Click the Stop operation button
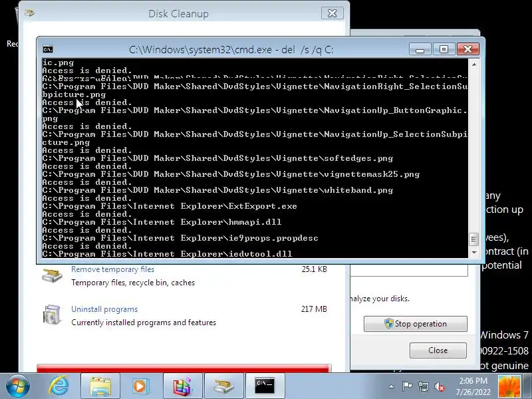Screen dimensions: 532x399 [x=415, y=324]
